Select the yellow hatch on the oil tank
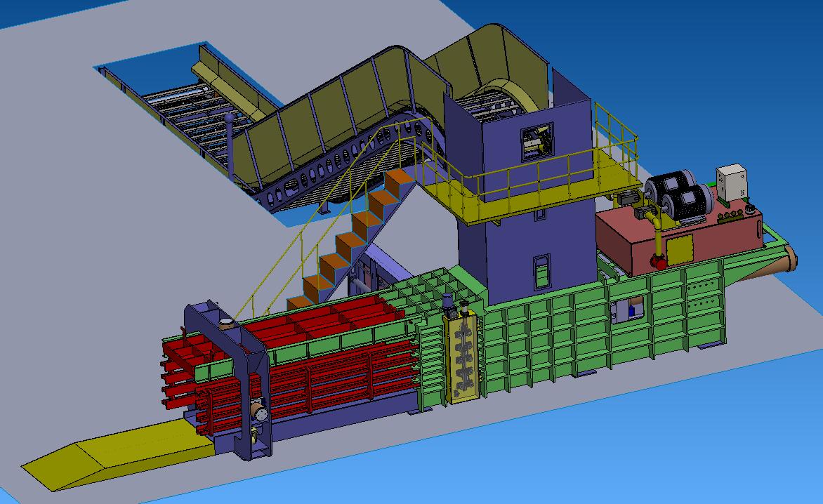 point(680,249)
